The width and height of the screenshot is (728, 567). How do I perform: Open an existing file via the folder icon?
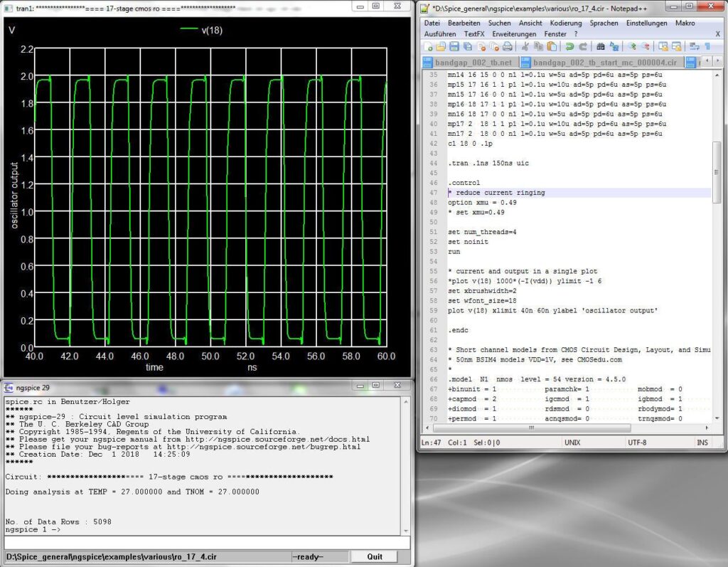(442, 46)
